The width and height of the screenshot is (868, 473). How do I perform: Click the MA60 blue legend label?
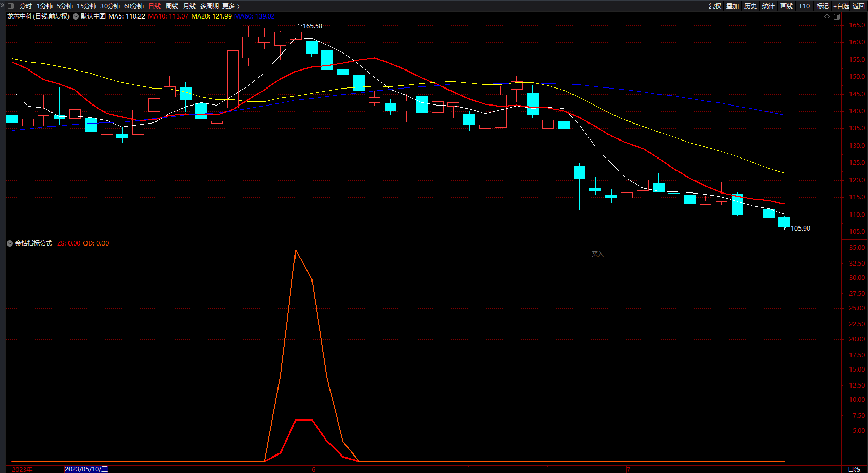coord(254,16)
